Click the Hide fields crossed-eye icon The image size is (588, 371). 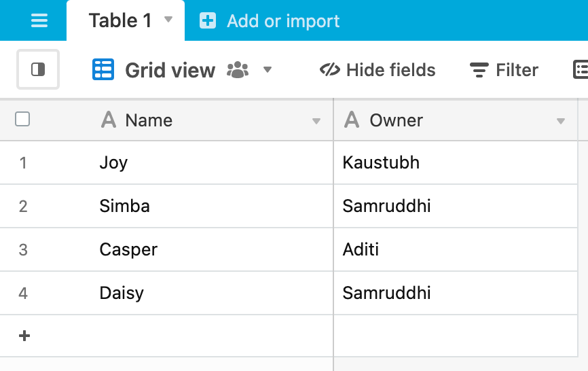329,70
